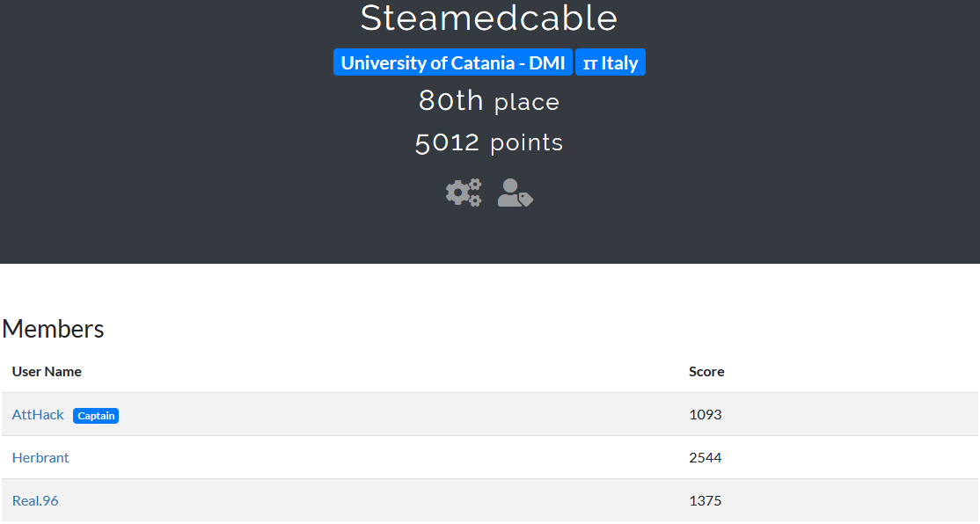
Task: Open Herbrant user profile
Action: click(x=40, y=458)
